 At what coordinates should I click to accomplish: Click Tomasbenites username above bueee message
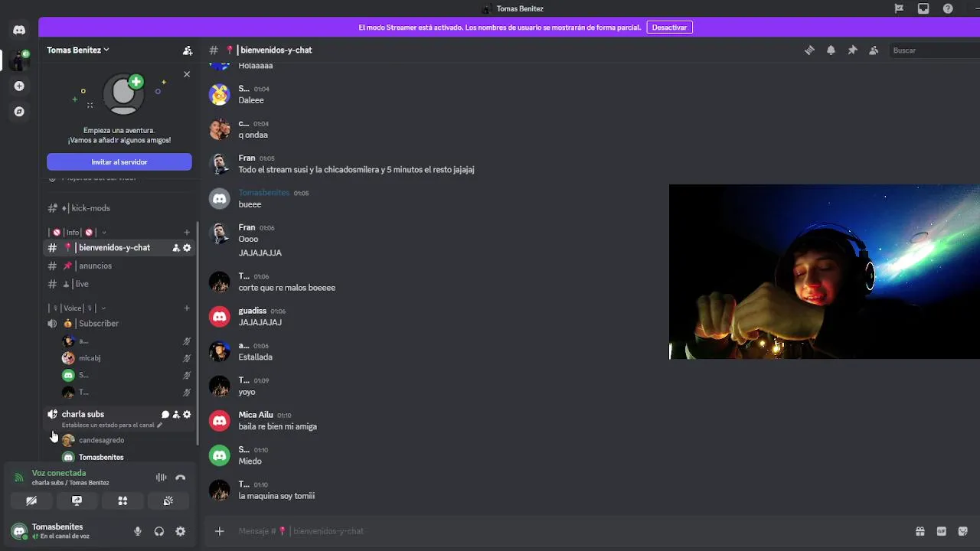pyautogui.click(x=264, y=193)
